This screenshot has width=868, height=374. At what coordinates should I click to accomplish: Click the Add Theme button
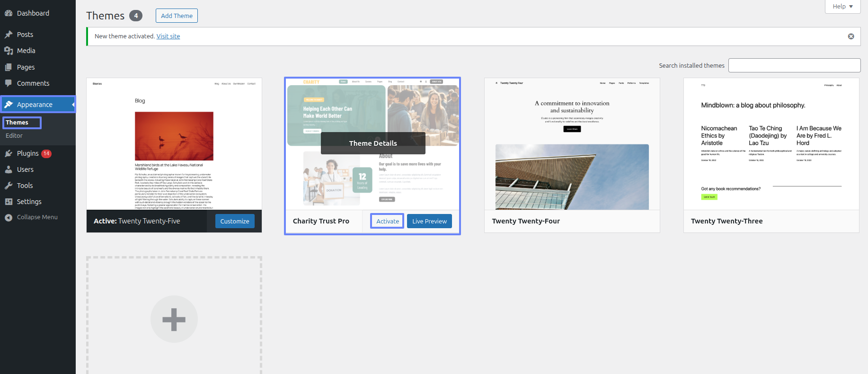177,16
